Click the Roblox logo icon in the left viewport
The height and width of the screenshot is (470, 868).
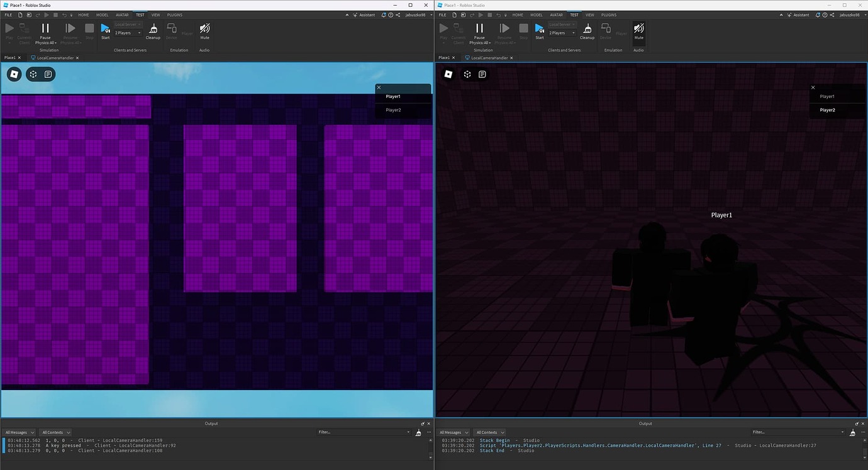(x=13, y=74)
